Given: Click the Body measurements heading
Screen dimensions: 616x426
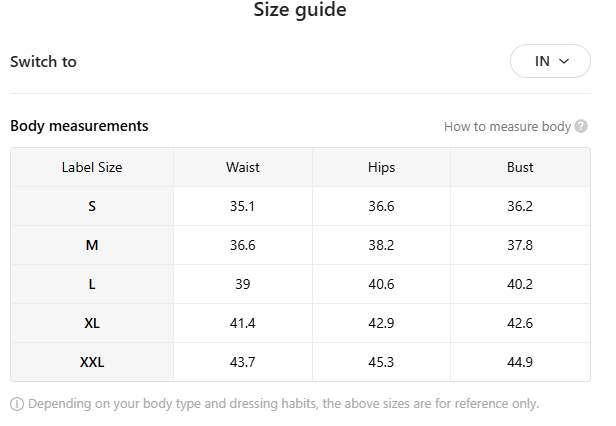Looking at the screenshot, I should (79, 126).
